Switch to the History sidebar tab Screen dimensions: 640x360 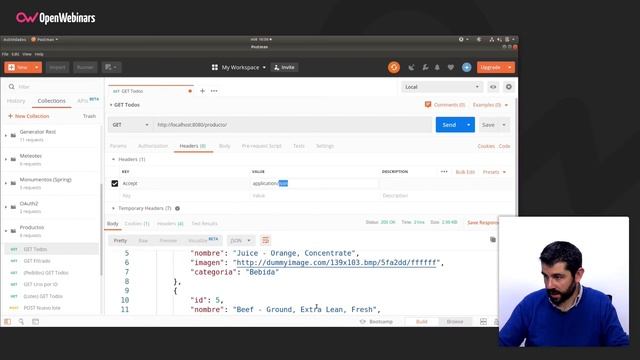(16, 101)
